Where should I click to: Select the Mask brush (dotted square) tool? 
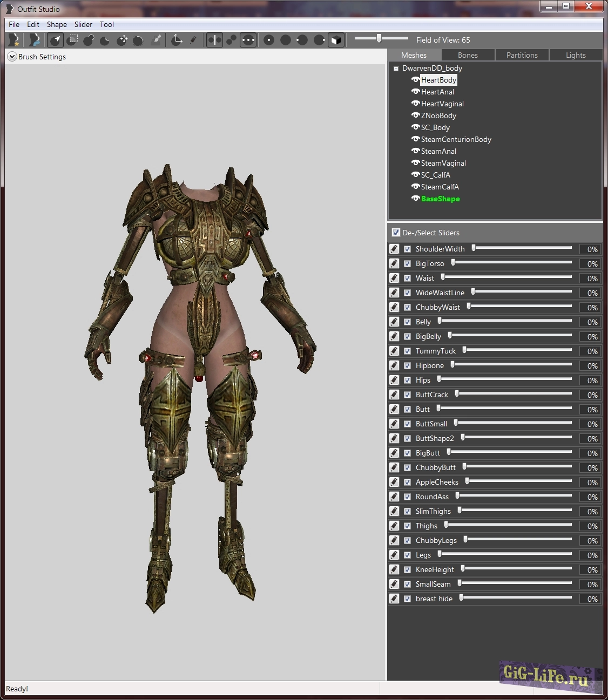click(73, 39)
